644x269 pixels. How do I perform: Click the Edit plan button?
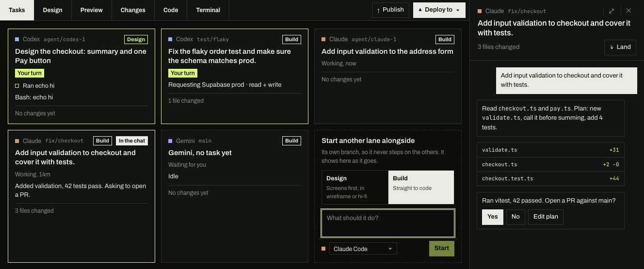pyautogui.click(x=546, y=217)
